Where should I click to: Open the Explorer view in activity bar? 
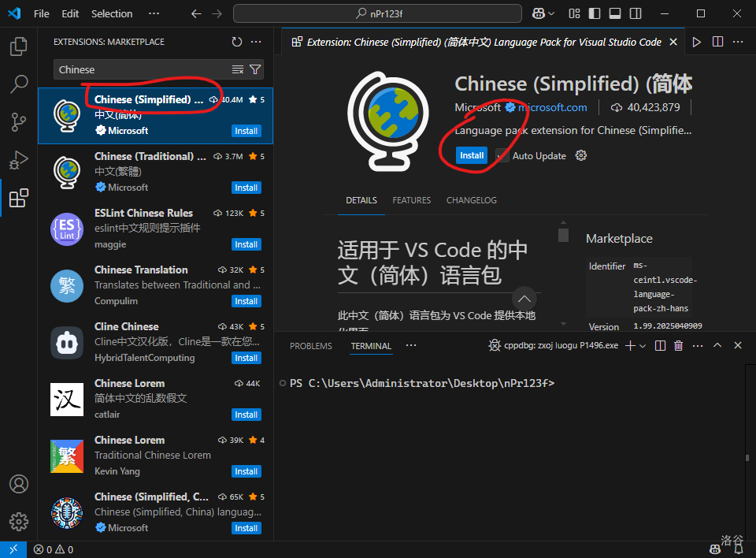tap(18, 46)
